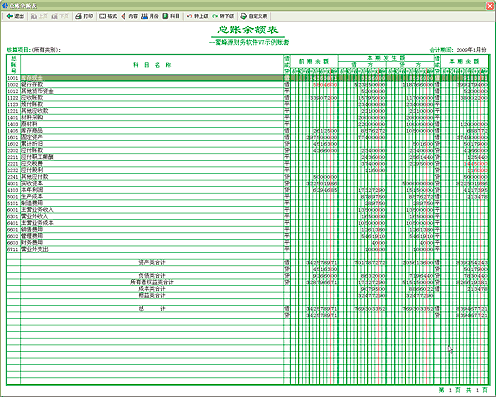496x397 pixels.
Task: Click the 本期余额 column header
Action: point(464,61)
